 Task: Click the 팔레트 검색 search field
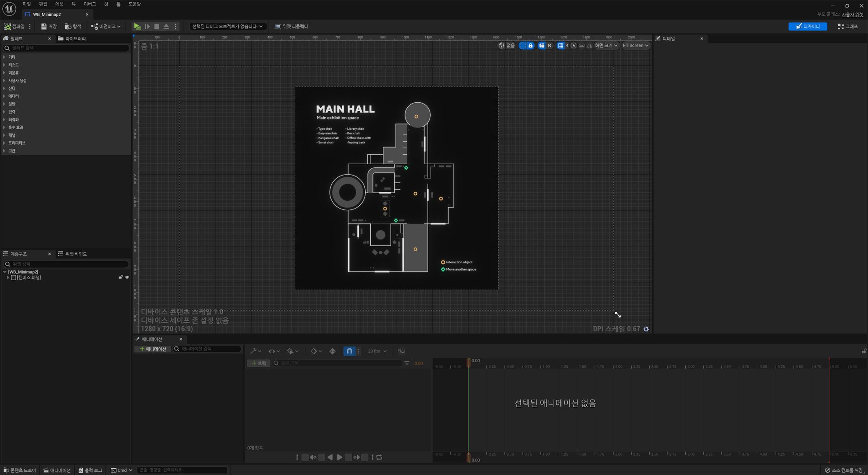pyautogui.click(x=68, y=48)
